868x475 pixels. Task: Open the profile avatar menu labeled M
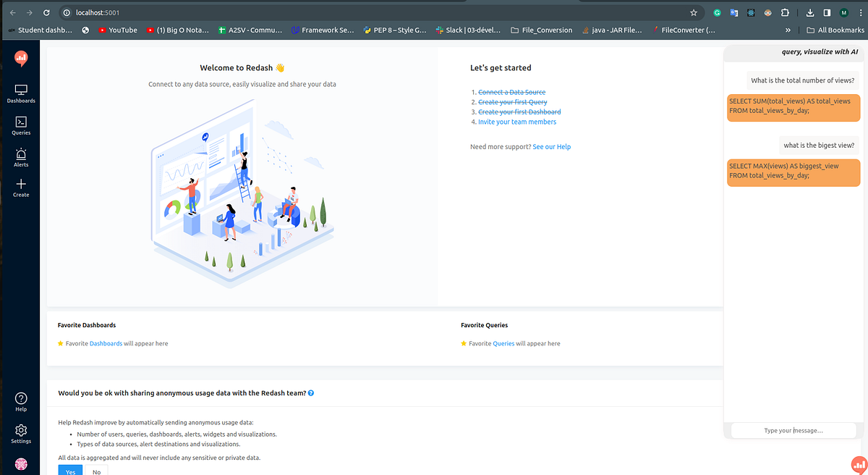[x=843, y=12]
